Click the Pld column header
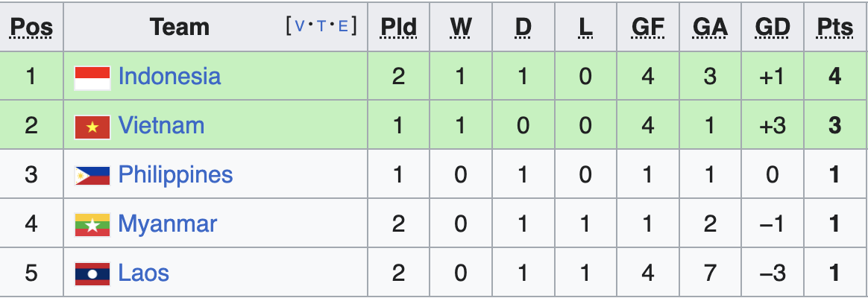This screenshot has width=868, height=298. (x=398, y=28)
